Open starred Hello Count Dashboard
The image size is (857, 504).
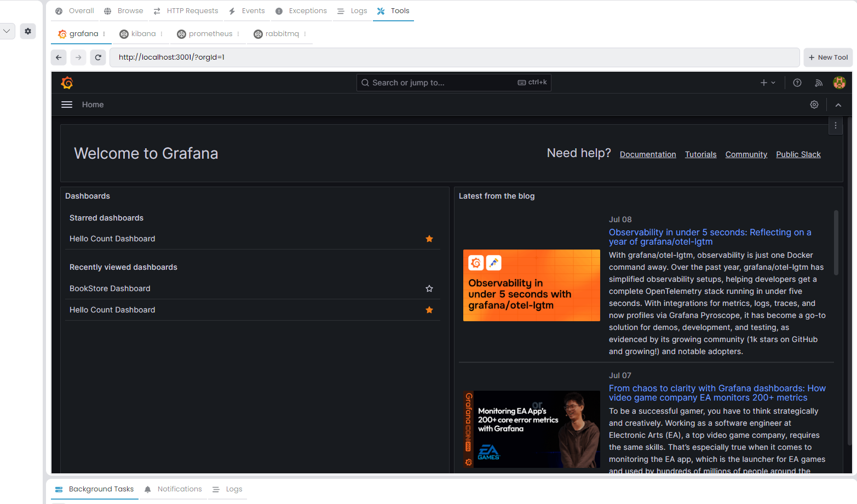[x=112, y=239]
